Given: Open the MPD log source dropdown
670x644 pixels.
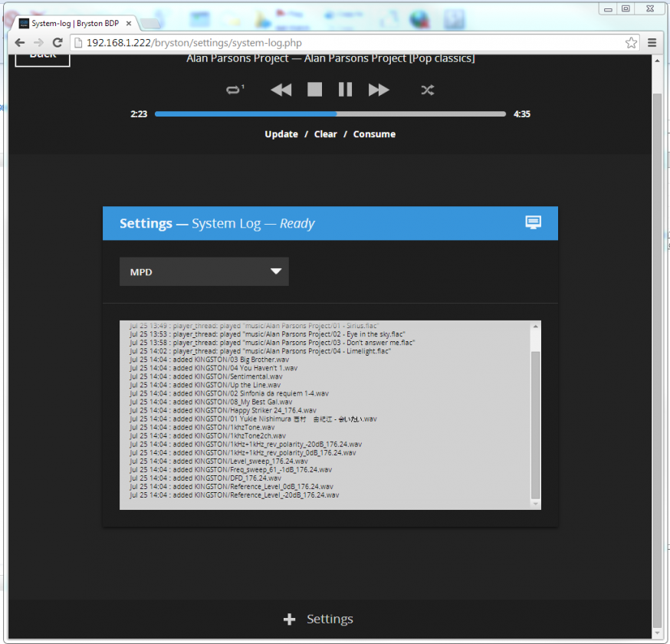Looking at the screenshot, I should pyautogui.click(x=204, y=272).
